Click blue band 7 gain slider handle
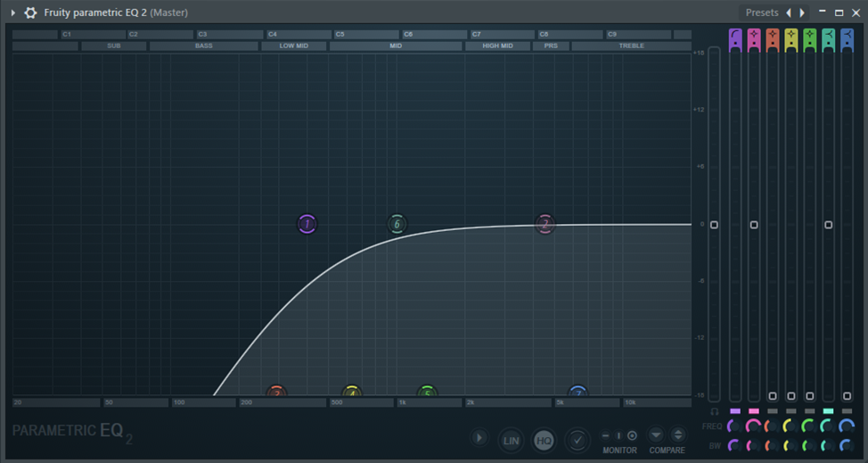868x463 pixels. [847, 396]
